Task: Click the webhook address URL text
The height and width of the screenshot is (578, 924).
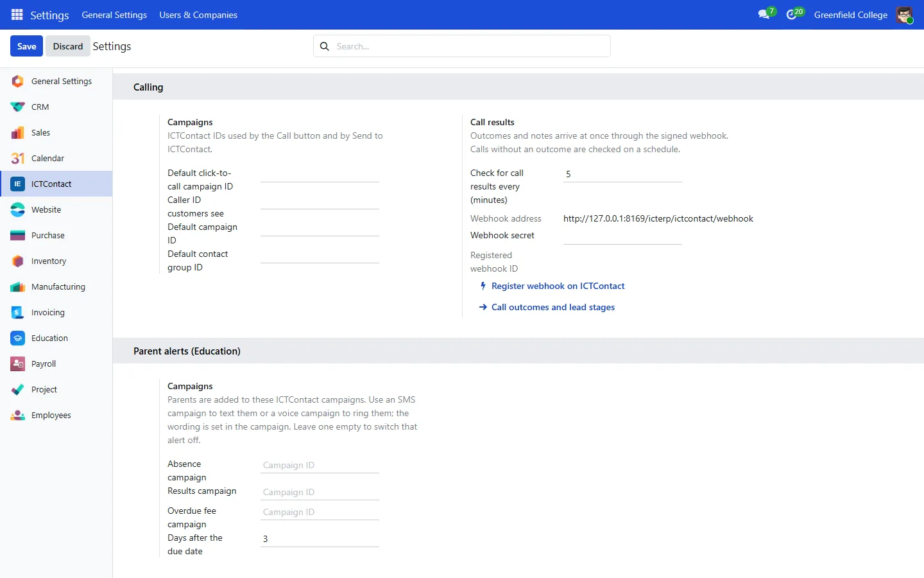Action: (x=658, y=218)
